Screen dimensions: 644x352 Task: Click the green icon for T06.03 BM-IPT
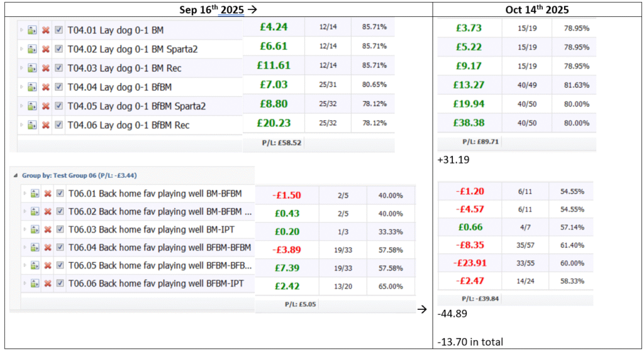[34, 231]
